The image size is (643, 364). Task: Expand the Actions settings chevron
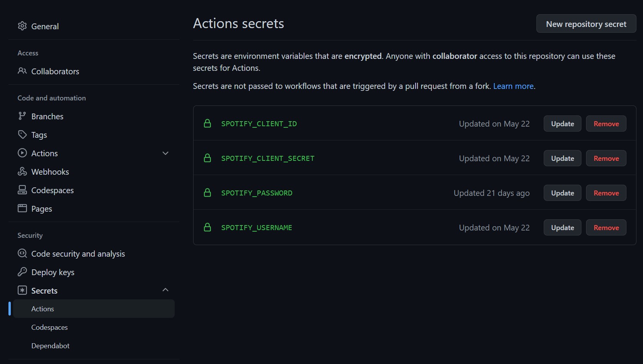(x=165, y=153)
